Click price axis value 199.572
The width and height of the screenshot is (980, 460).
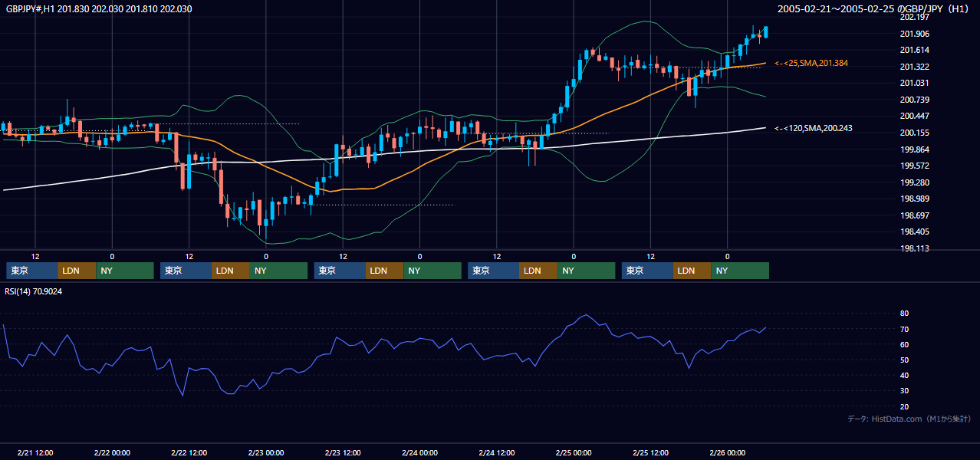coord(915,166)
